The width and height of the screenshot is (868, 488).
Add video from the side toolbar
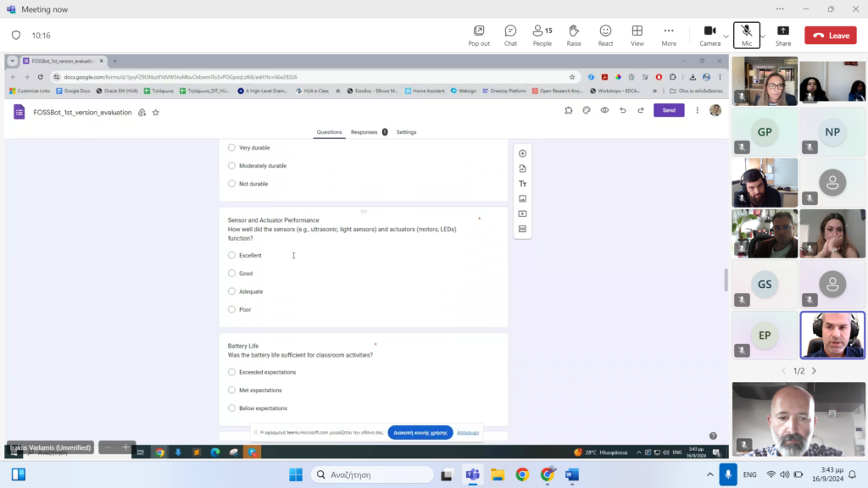click(x=522, y=213)
